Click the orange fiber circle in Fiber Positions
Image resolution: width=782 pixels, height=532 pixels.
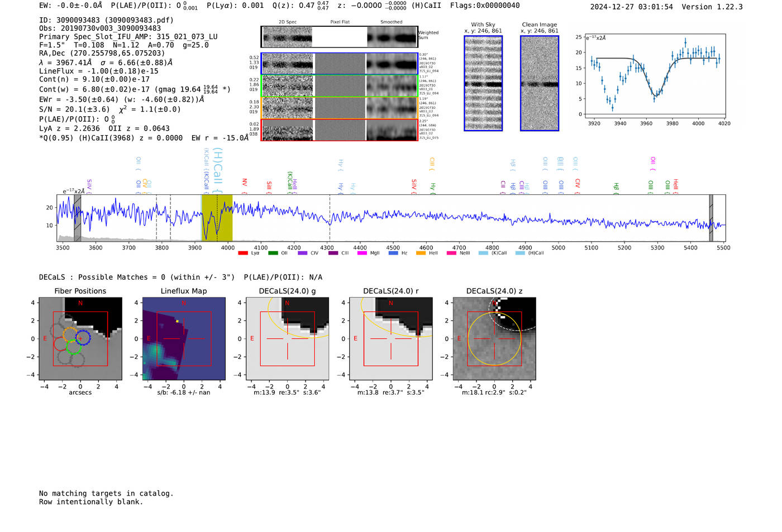tap(70, 335)
